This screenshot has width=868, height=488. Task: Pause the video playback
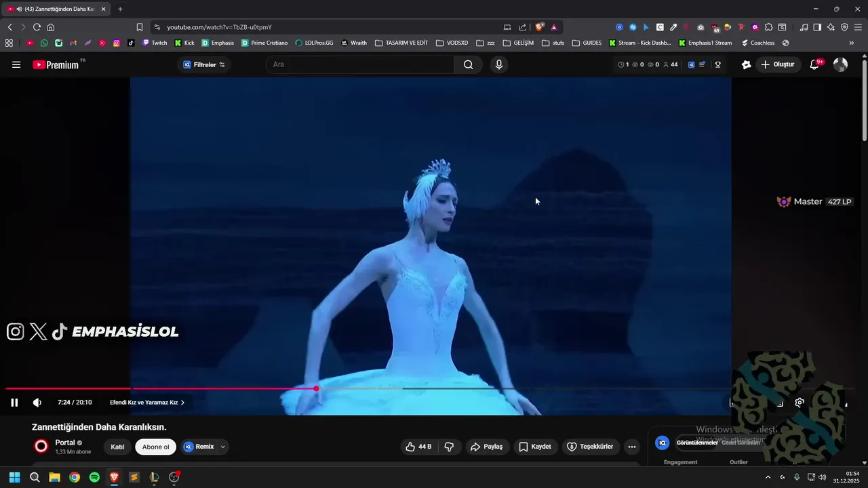click(14, 403)
